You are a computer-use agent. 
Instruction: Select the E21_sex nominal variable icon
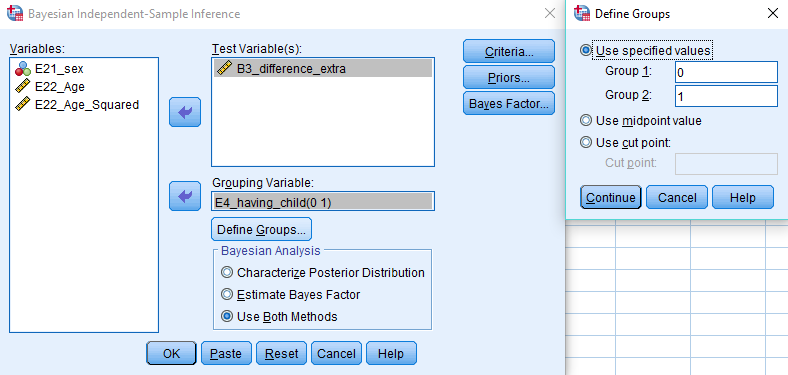coord(23,69)
